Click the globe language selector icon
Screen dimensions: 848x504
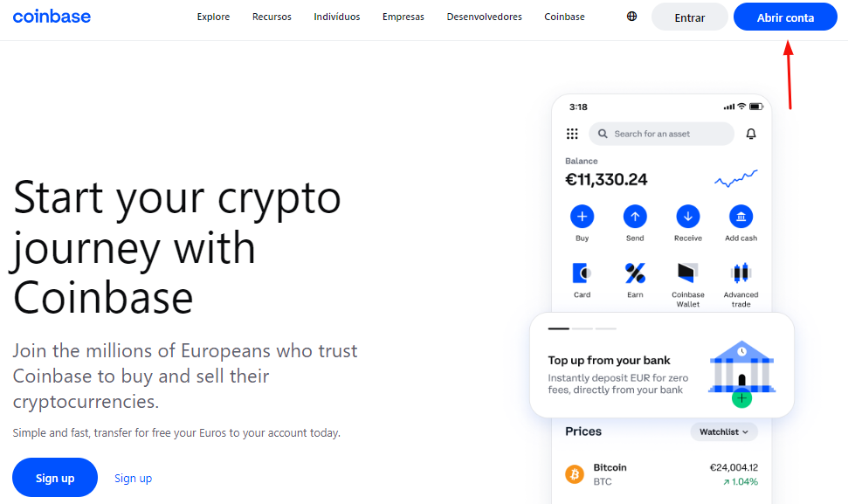click(631, 17)
